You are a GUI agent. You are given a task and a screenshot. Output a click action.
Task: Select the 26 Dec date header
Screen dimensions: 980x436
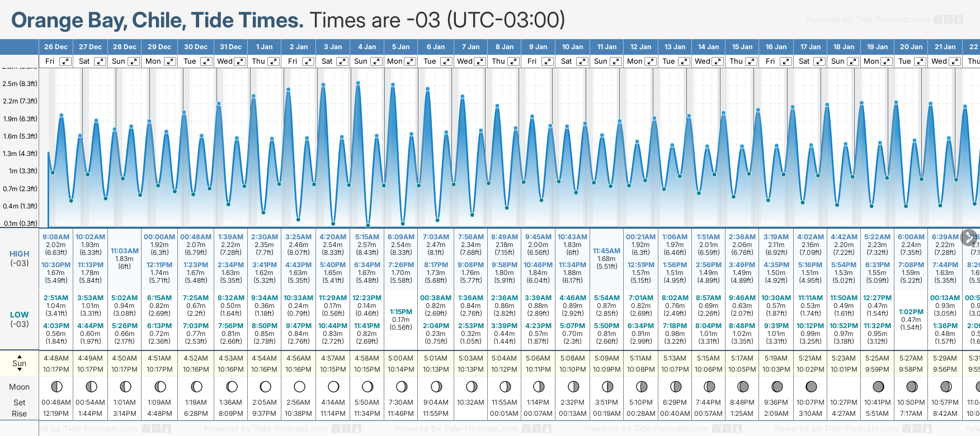pyautogui.click(x=56, y=47)
